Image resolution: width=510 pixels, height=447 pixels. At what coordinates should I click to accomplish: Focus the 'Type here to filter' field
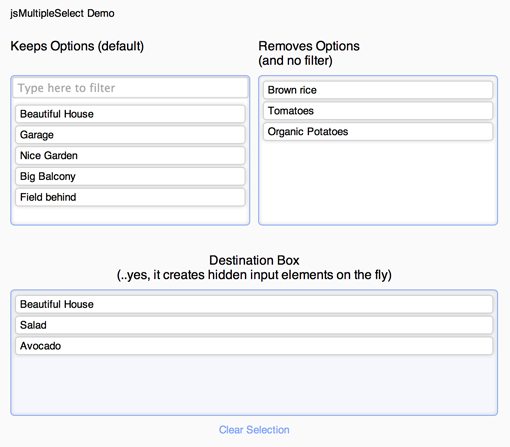130,88
